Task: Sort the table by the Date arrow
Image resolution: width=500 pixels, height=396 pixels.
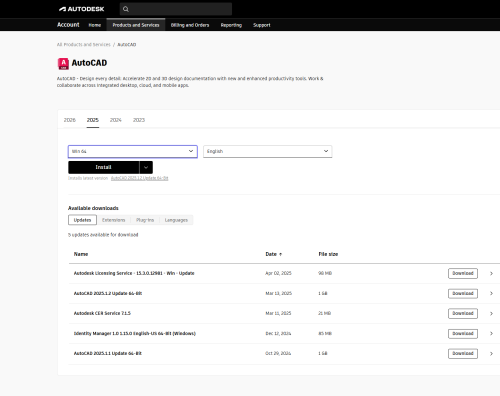Action: [280, 254]
